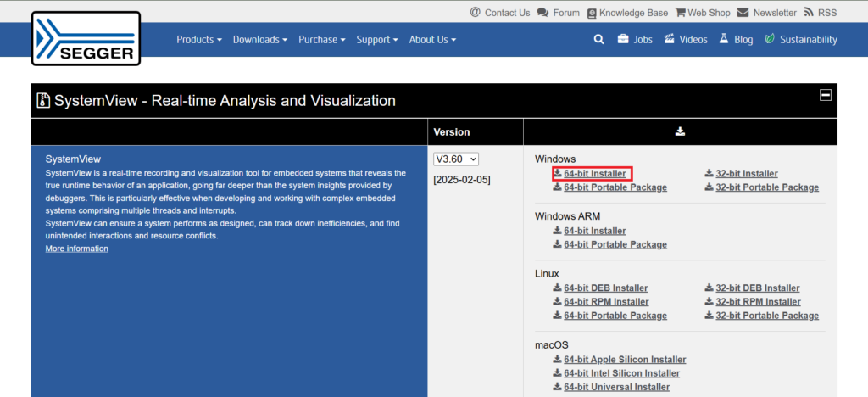Click the download icon in the table header

click(681, 131)
